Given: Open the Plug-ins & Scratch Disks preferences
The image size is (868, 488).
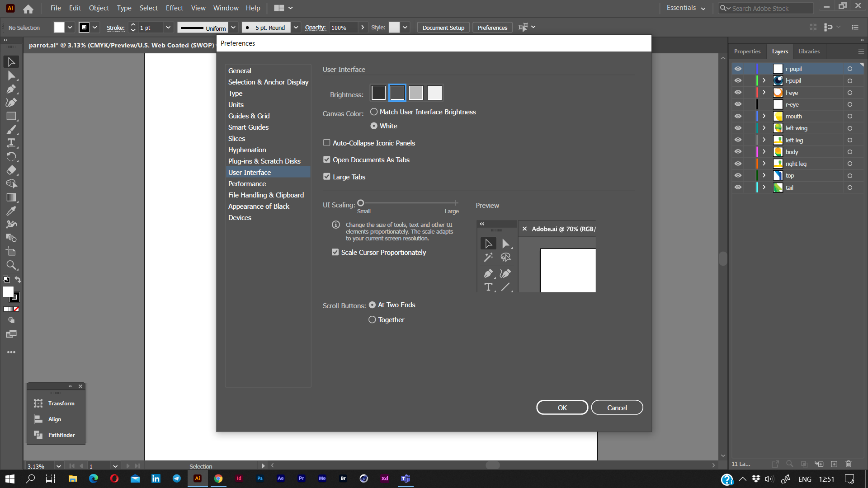Looking at the screenshot, I should pos(264,161).
